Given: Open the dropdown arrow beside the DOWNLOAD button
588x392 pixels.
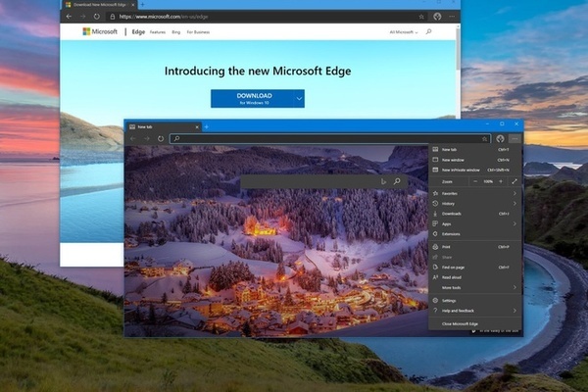Looking at the screenshot, I should tap(299, 99).
